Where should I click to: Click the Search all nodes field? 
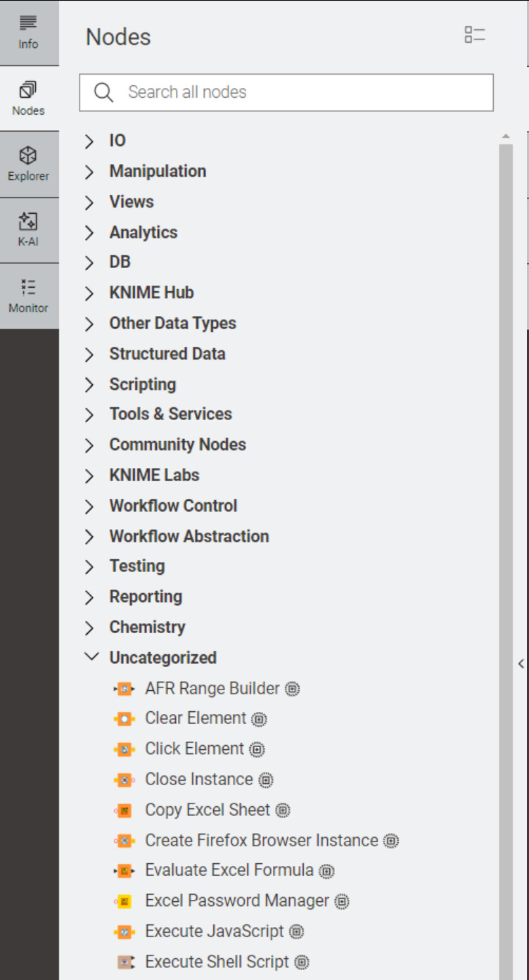point(286,92)
